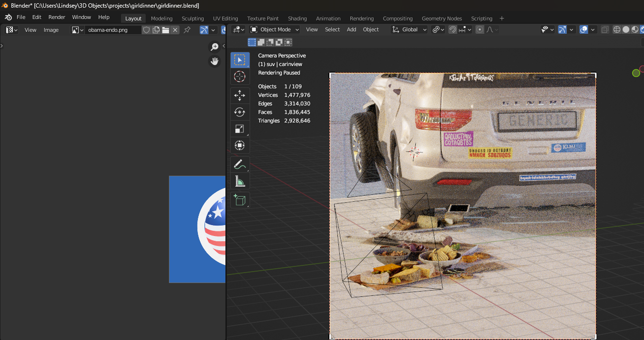Click the hand pan icon in image editor
Viewport: 644px width, 340px height.
point(215,61)
